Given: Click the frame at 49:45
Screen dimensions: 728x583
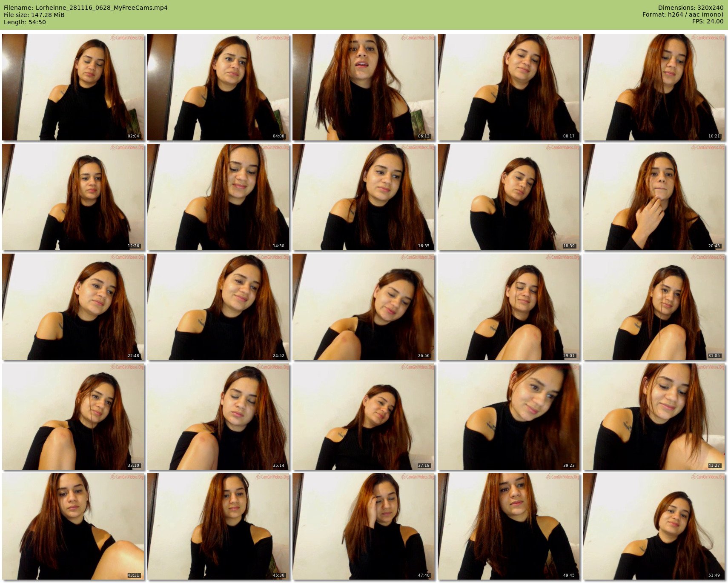Looking at the screenshot, I should click(509, 526).
